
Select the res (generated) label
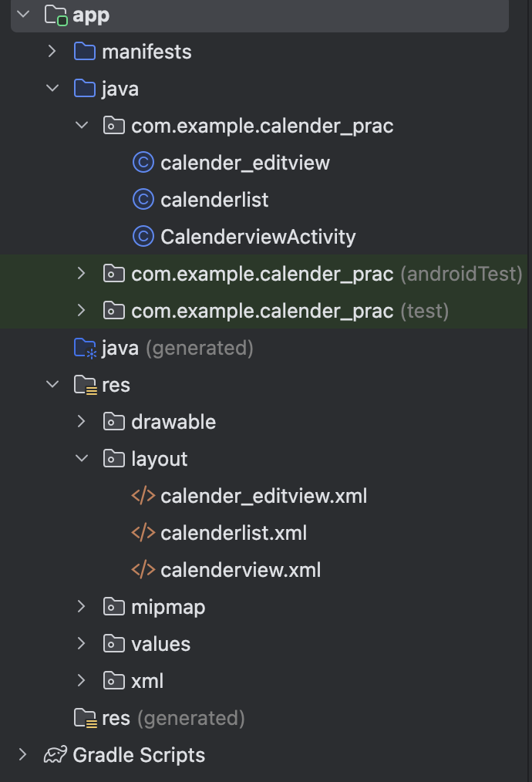tap(173, 719)
